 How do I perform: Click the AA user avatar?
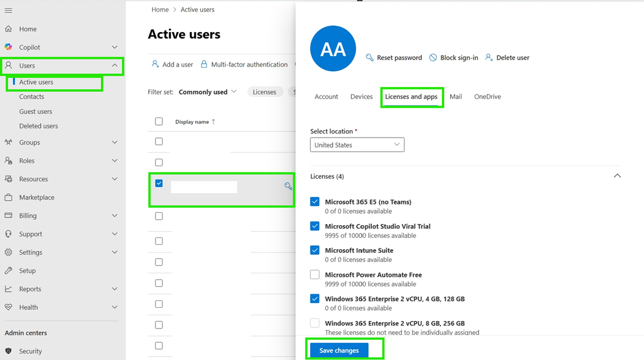[x=333, y=49]
